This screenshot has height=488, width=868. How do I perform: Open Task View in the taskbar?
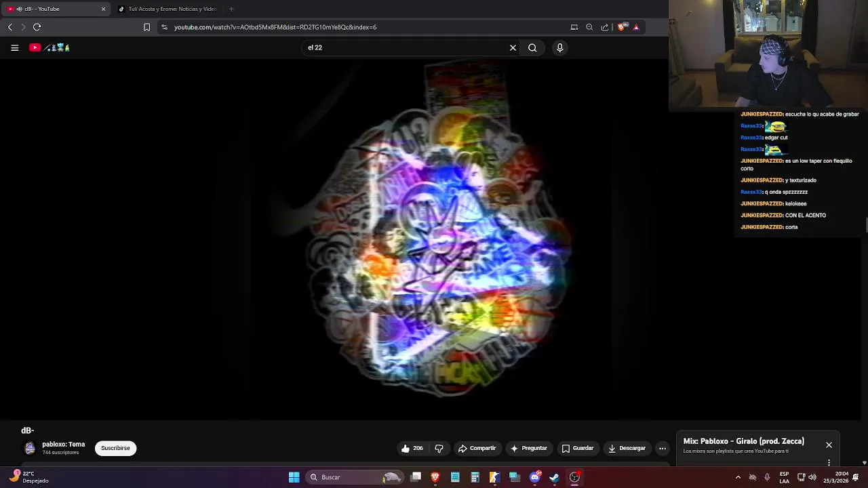(x=416, y=477)
